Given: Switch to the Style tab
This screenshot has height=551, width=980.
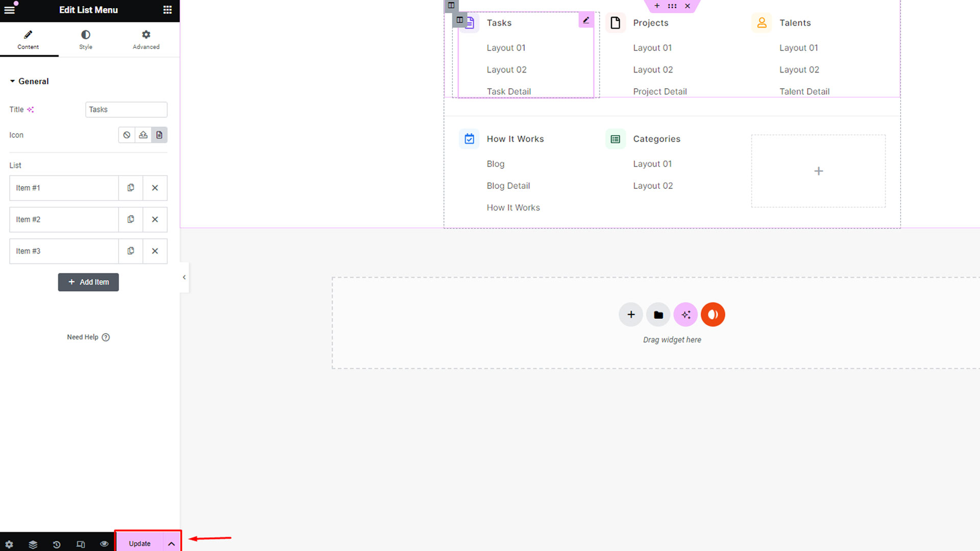Looking at the screenshot, I should tap(86, 39).
